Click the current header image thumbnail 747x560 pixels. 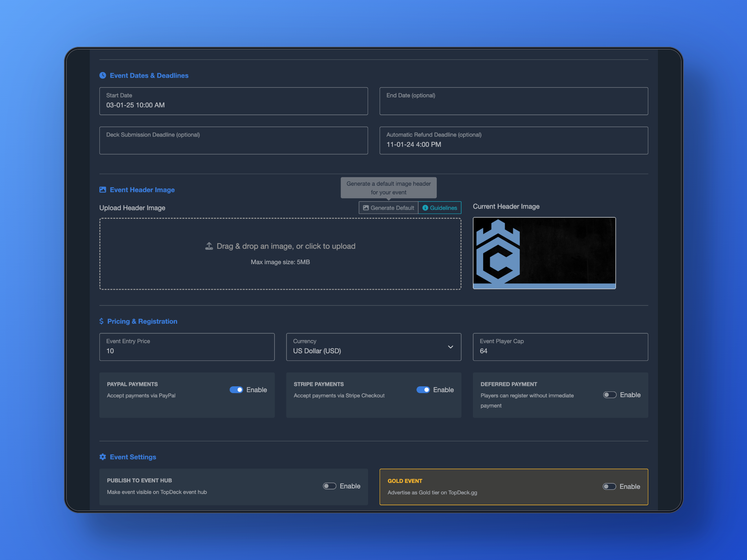tap(544, 253)
